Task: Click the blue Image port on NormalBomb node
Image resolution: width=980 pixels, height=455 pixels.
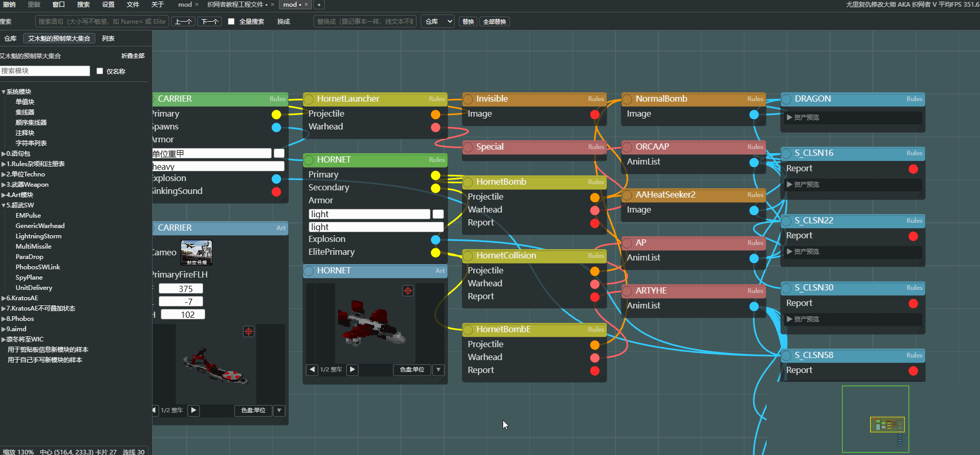Action: [754, 115]
